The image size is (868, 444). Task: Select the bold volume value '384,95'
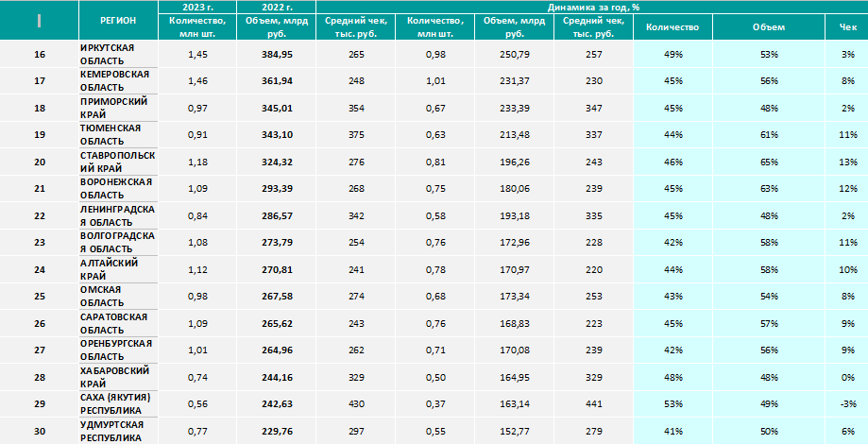pos(278,54)
